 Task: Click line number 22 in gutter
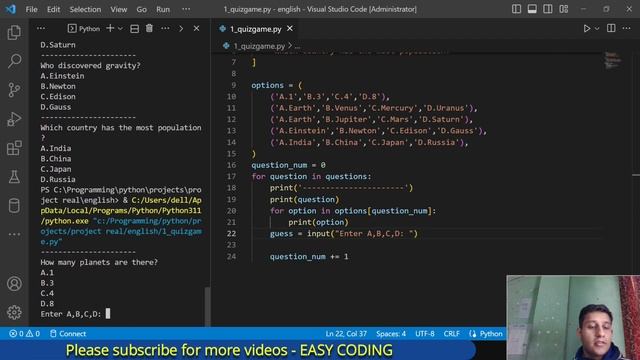tap(231, 233)
